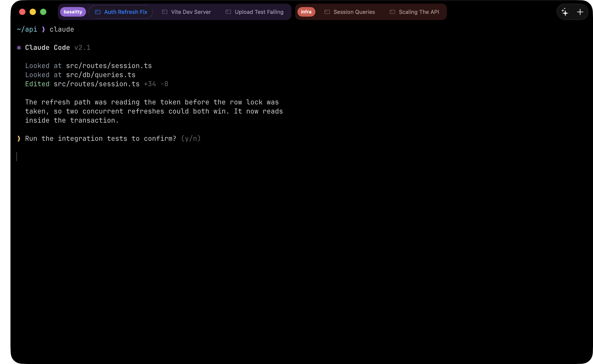The image size is (593, 364).
Task: Click 'Claude Code' title text
Action: (47, 47)
